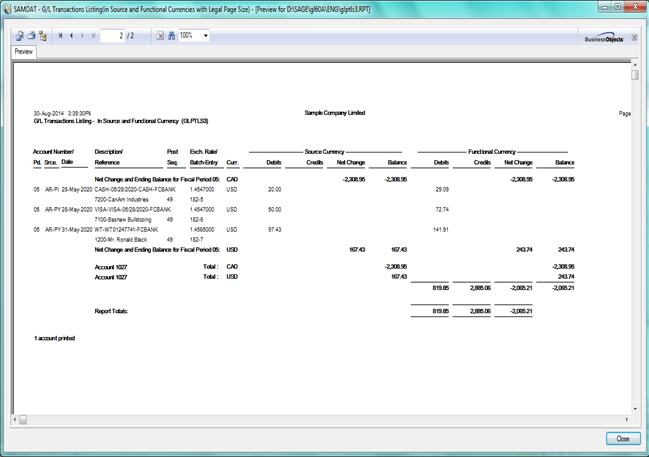Click vertical scrollbar up arrow

635,65
